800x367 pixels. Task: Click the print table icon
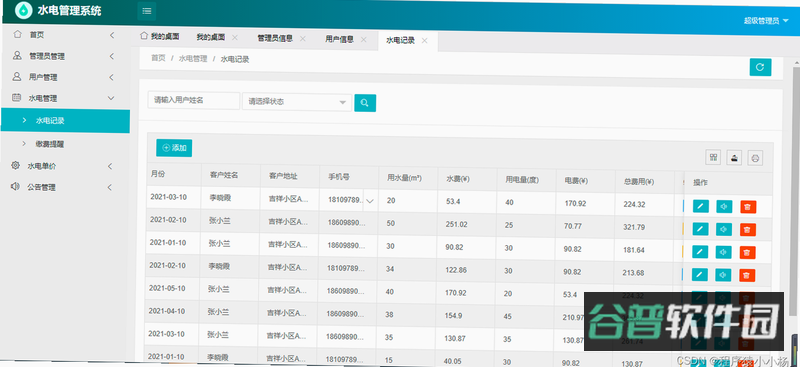tap(756, 159)
